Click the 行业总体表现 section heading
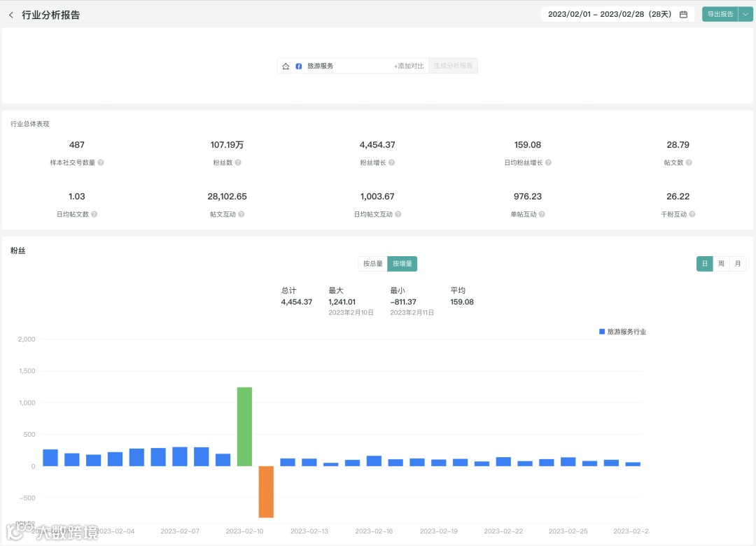The image size is (756, 546). pyautogui.click(x=30, y=124)
